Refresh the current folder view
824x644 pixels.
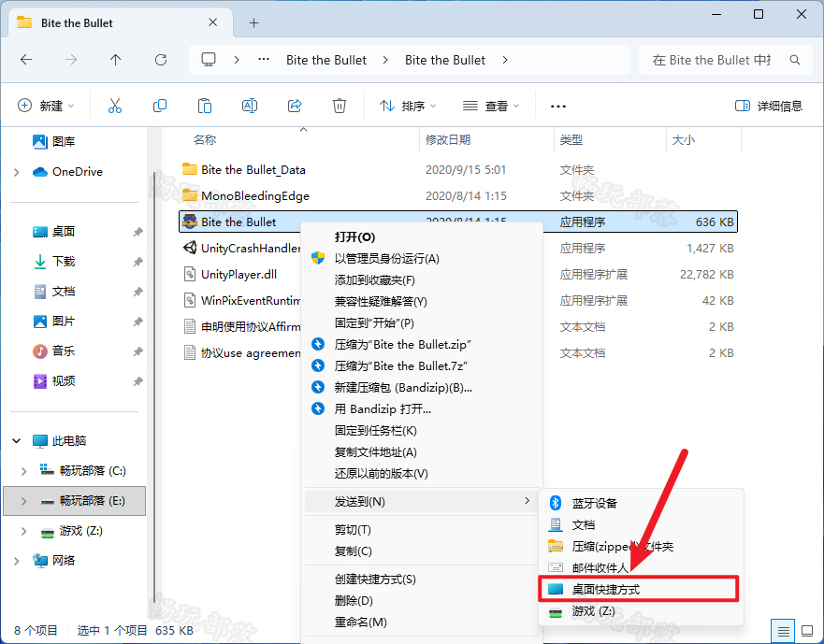pos(161,60)
